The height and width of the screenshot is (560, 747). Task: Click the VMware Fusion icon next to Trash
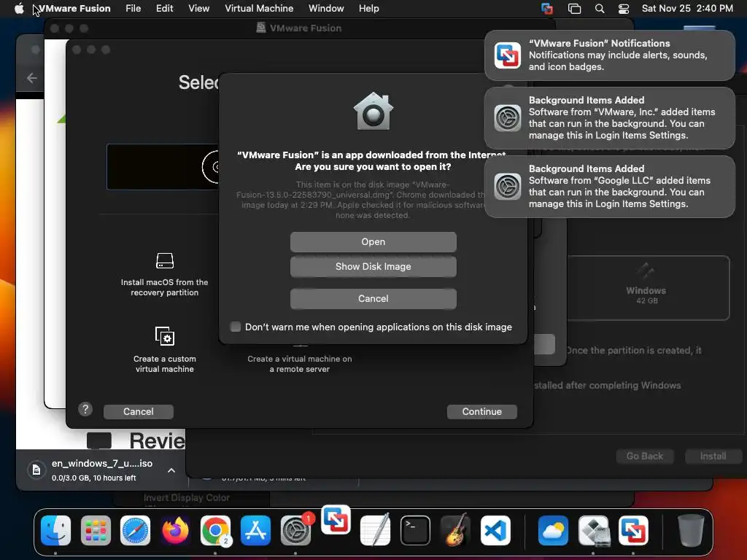[634, 531]
